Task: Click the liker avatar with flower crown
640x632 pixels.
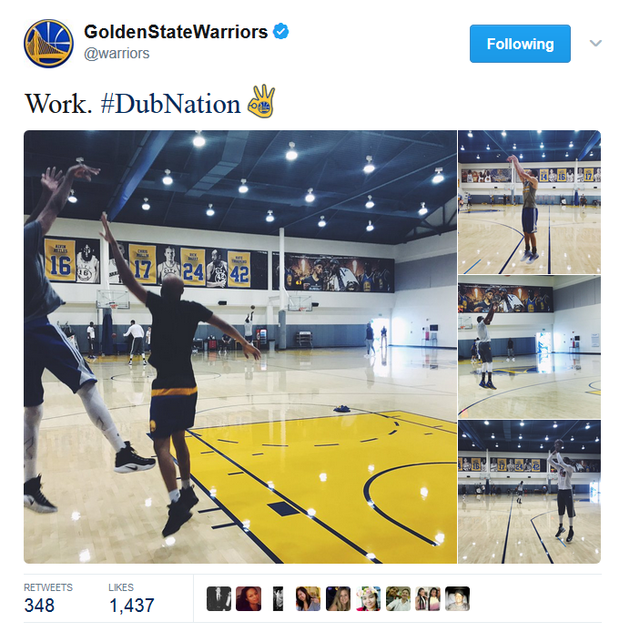Action: [x=368, y=599]
